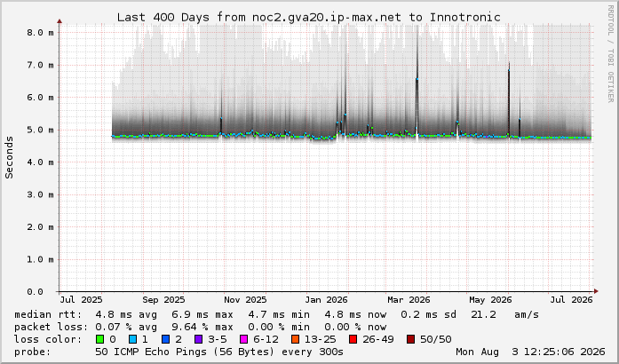The image size is (619, 364).
Task: Click the '0.0' y-axis value
Action: click(x=36, y=292)
